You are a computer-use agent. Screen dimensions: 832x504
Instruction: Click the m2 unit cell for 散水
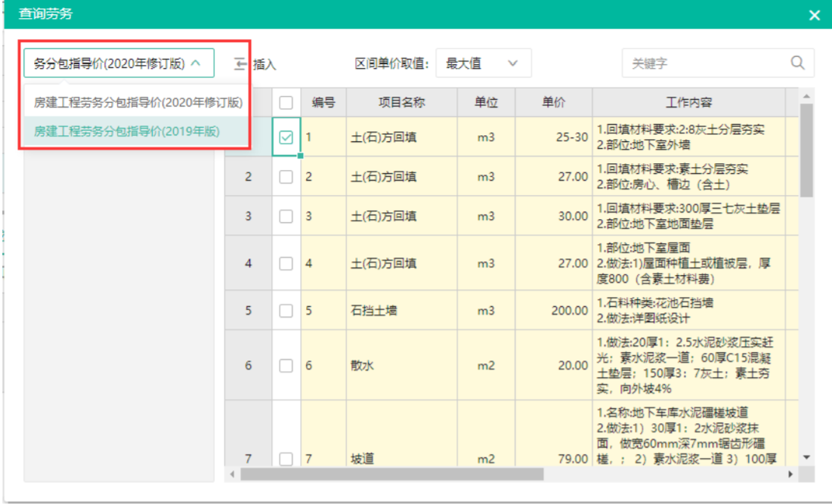486,365
